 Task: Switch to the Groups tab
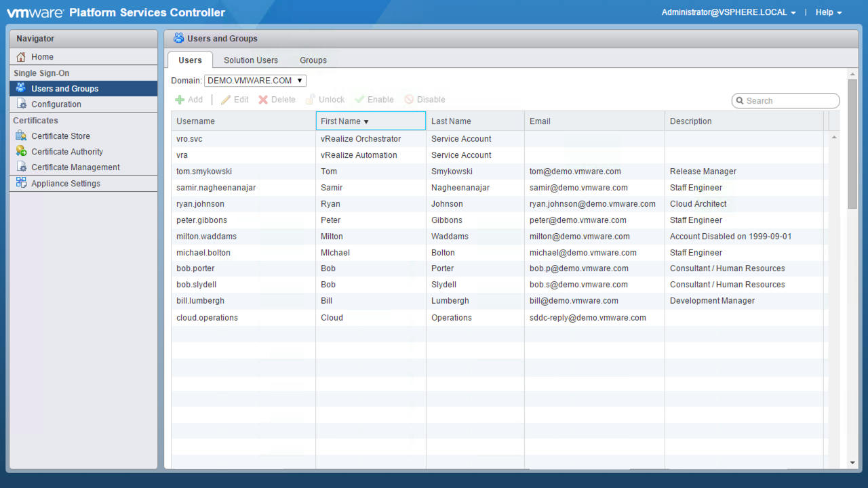[x=313, y=60]
